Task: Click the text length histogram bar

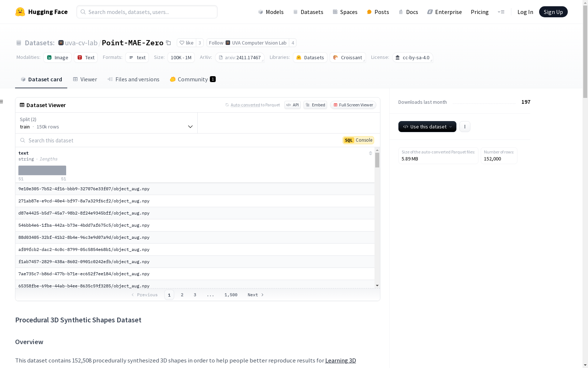Action: coord(42,170)
